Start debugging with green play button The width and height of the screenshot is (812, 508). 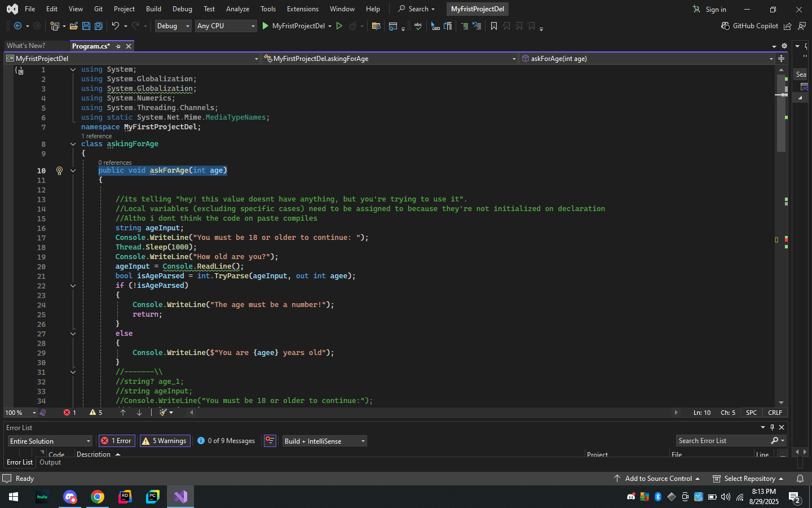tap(266, 26)
